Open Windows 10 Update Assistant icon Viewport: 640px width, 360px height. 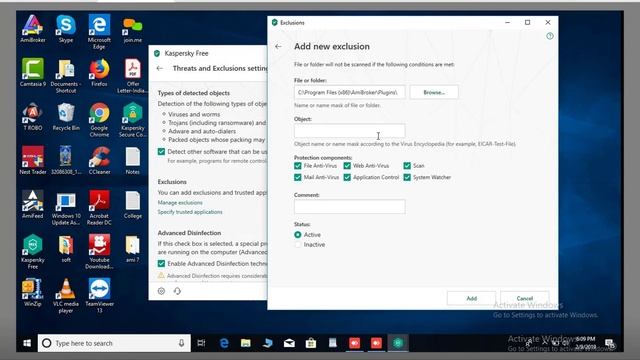click(x=66, y=208)
